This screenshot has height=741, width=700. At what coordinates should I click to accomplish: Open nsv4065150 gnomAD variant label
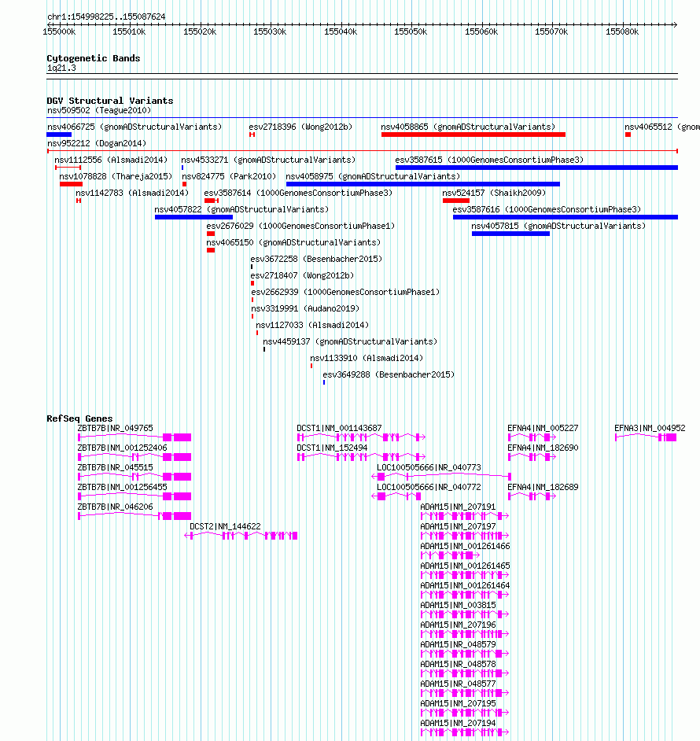pyautogui.click(x=293, y=243)
